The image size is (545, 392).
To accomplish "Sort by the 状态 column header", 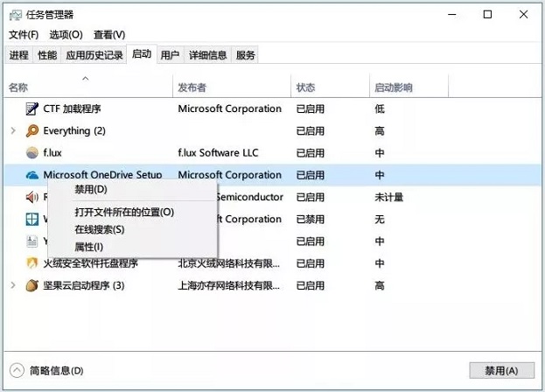I will coord(306,87).
